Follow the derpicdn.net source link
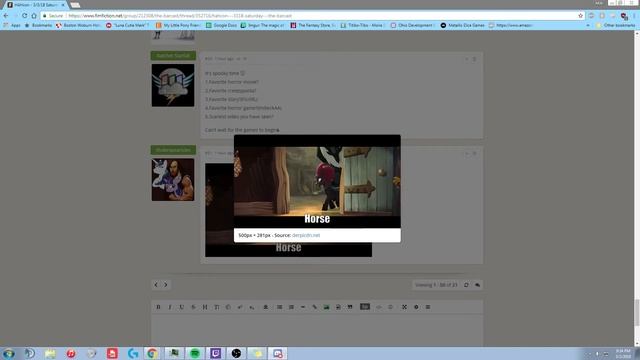The width and height of the screenshot is (640, 360). pyautogui.click(x=306, y=236)
